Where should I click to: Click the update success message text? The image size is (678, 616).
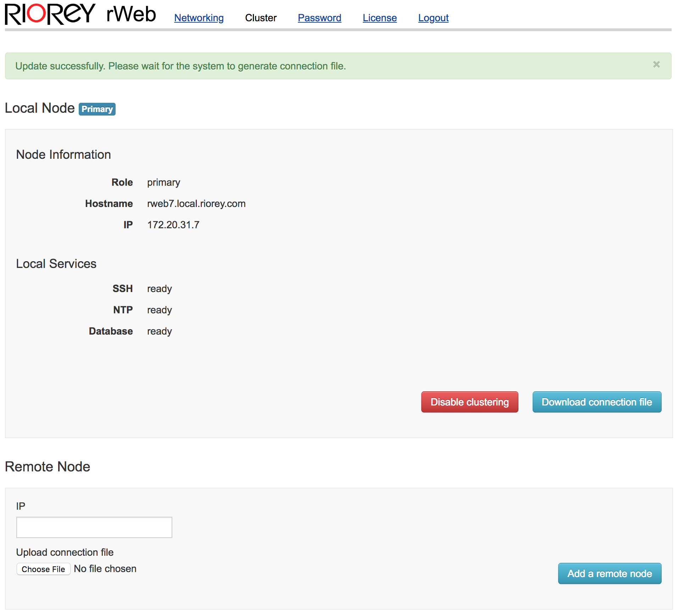[180, 66]
